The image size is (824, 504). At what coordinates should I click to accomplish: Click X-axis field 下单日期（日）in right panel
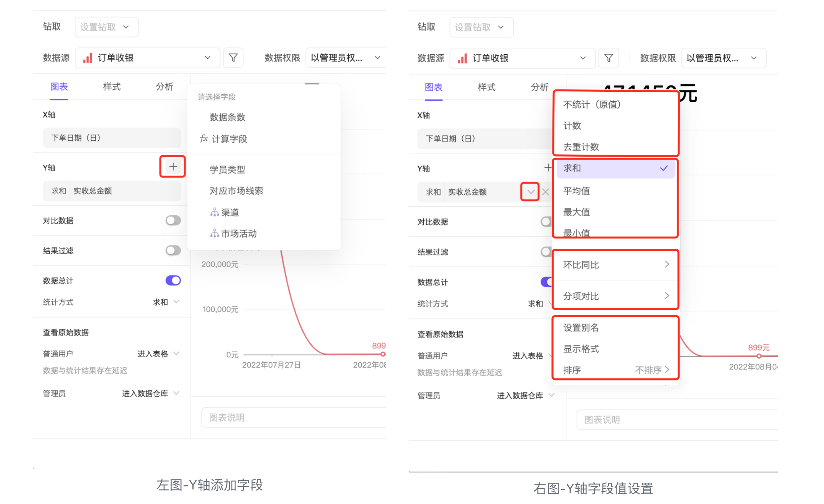(x=485, y=138)
